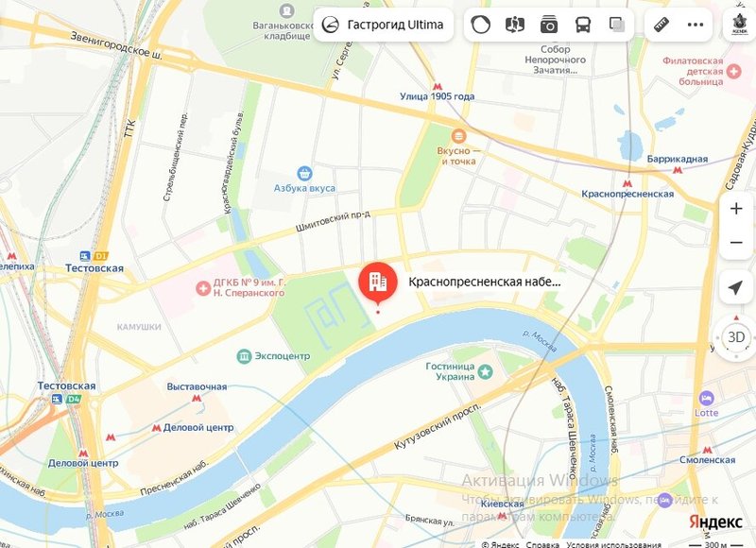The height and width of the screenshot is (548, 756).
Task: Open Азбука вкуса shop marker
Action: coord(304,174)
